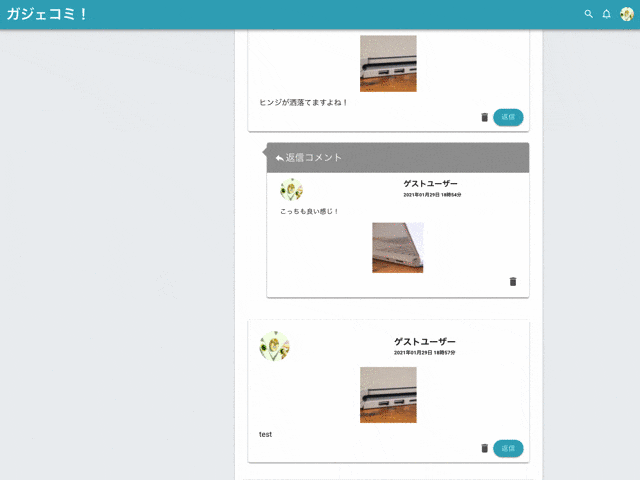Screen dimensions: 640x480
Task: Click the text こっちも良い感じ！
Action: [309, 211]
